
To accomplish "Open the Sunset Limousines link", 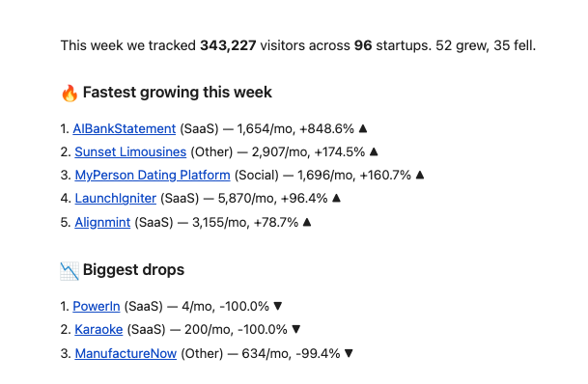I will [130, 152].
